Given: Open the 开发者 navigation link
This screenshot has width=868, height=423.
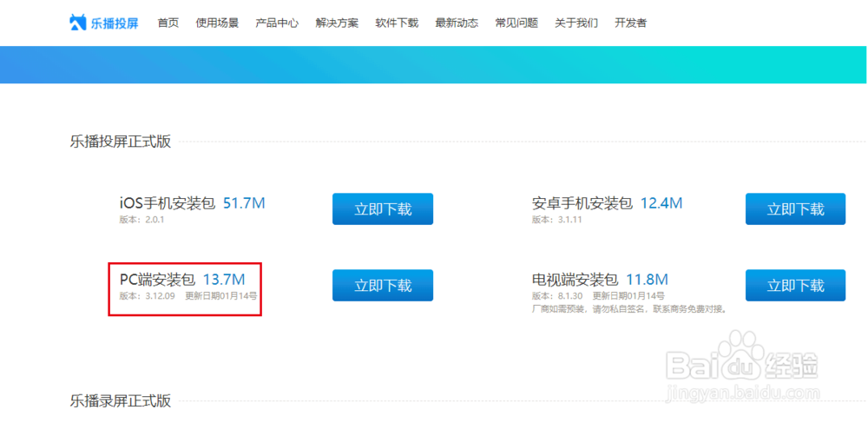Looking at the screenshot, I should point(630,23).
